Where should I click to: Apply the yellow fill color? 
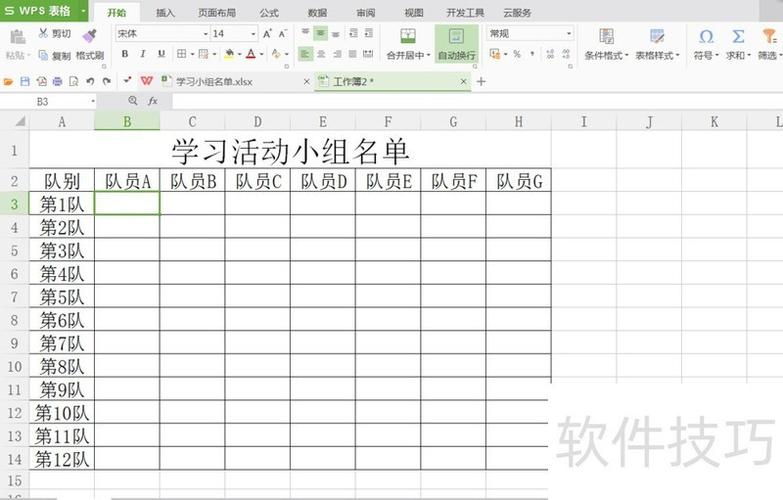(229, 53)
